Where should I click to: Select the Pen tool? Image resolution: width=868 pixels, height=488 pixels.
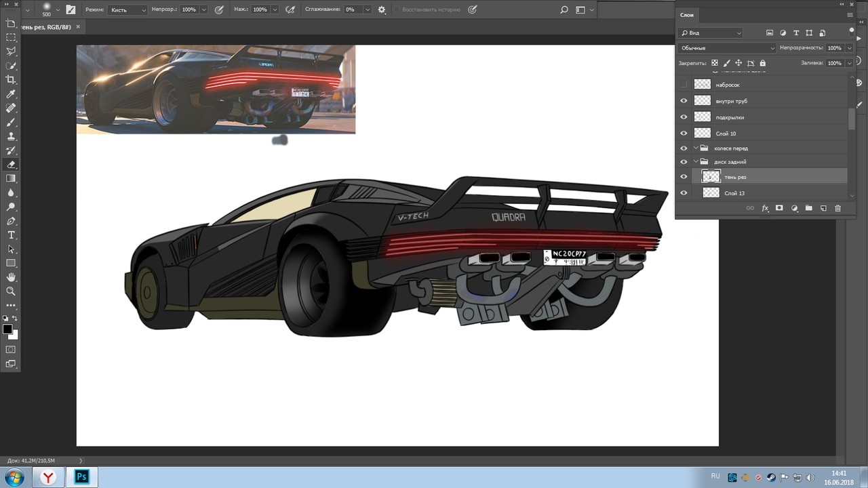point(11,221)
